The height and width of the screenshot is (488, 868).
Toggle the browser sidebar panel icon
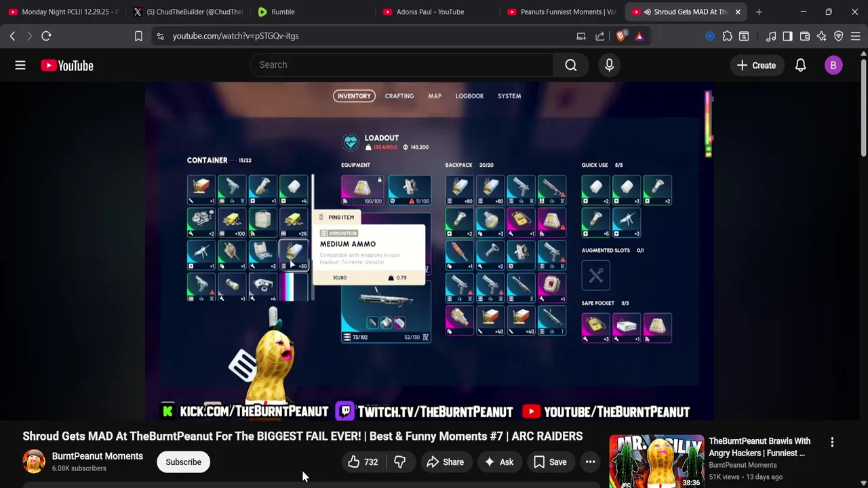pos(787,36)
